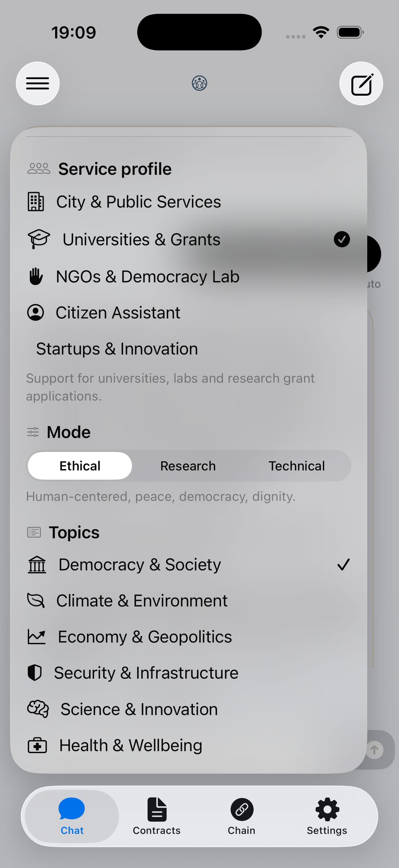Tap the new chat compose icon

point(361,83)
